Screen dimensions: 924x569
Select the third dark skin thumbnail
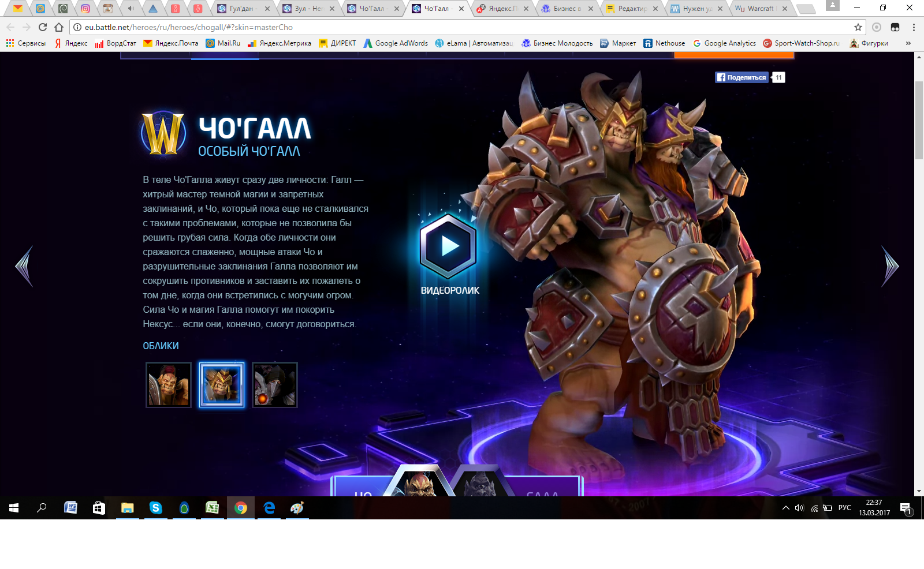point(275,385)
